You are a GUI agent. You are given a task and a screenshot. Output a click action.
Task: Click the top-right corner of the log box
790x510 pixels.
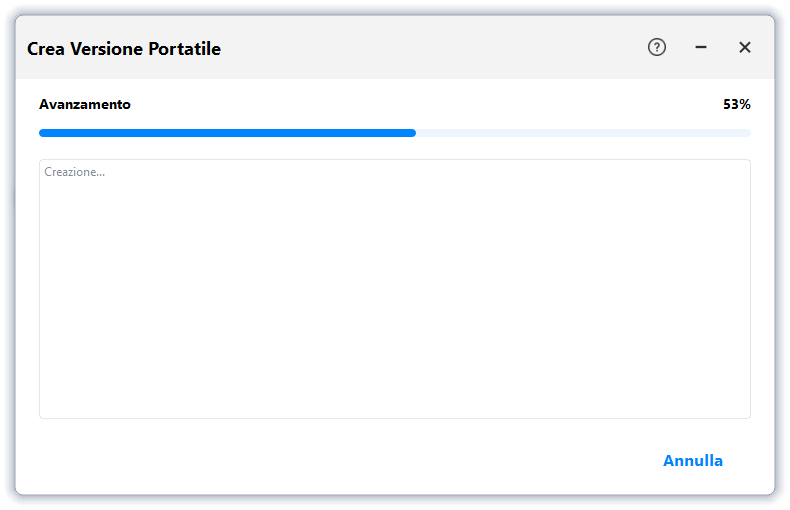(x=748, y=162)
